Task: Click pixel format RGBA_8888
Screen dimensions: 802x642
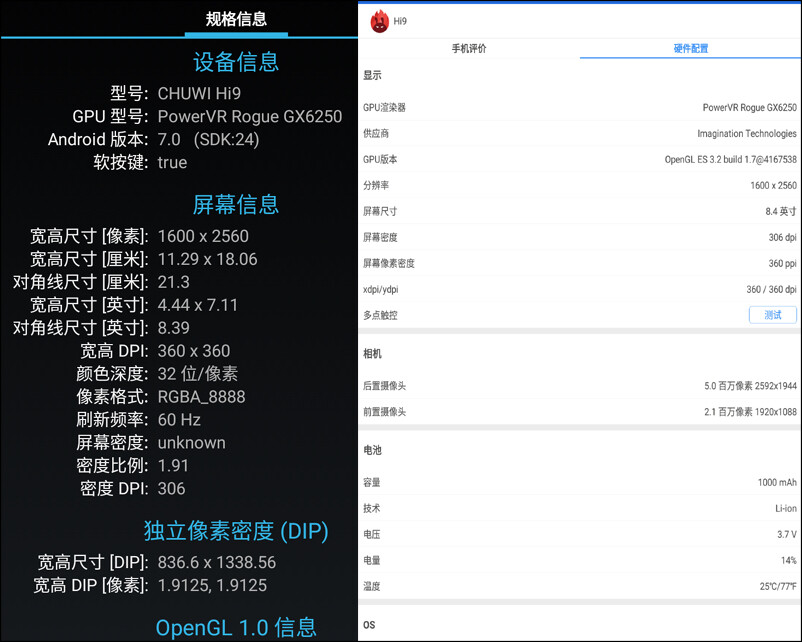Action: (202, 396)
